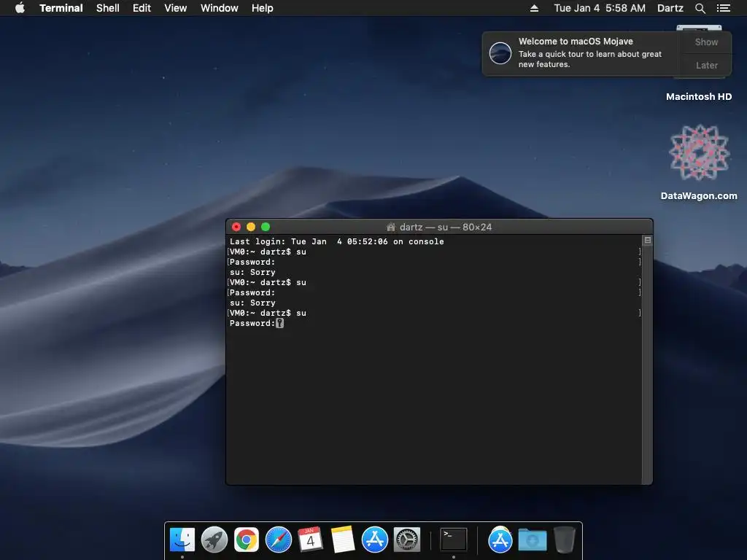Open Google Chrome from the dock
This screenshot has width=747, height=560.
click(x=247, y=540)
